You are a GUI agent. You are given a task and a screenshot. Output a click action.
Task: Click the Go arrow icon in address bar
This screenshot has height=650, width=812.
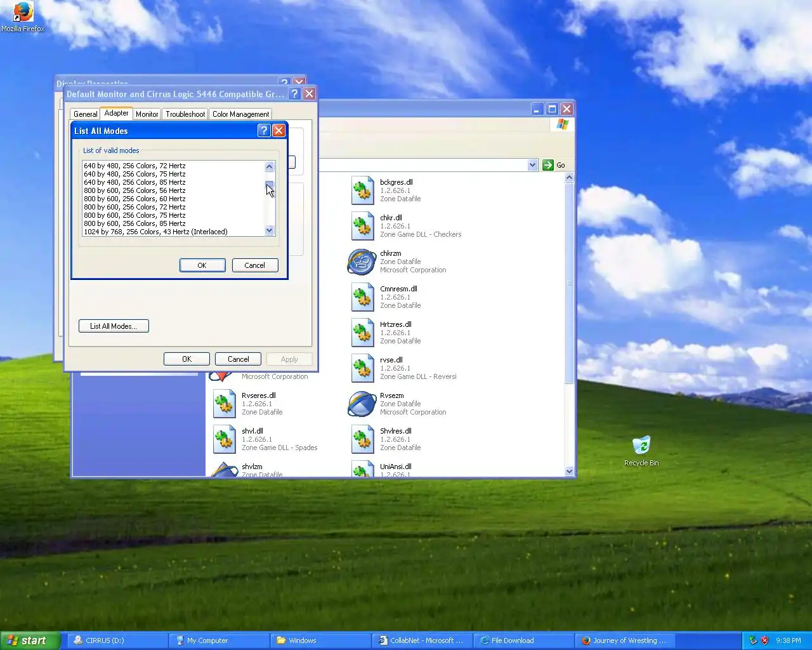click(x=548, y=165)
